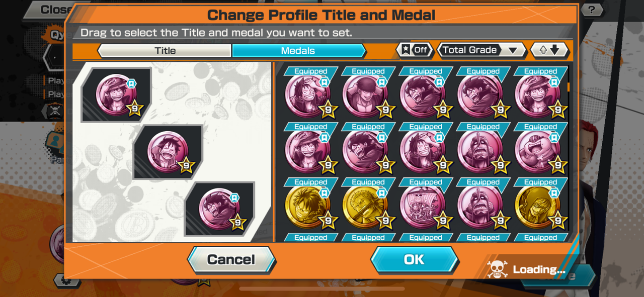Click the medal list scrollbar indicator

click(569, 87)
